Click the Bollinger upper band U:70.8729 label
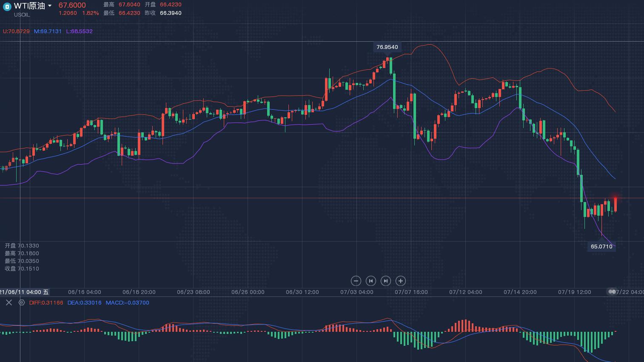 tap(16, 31)
